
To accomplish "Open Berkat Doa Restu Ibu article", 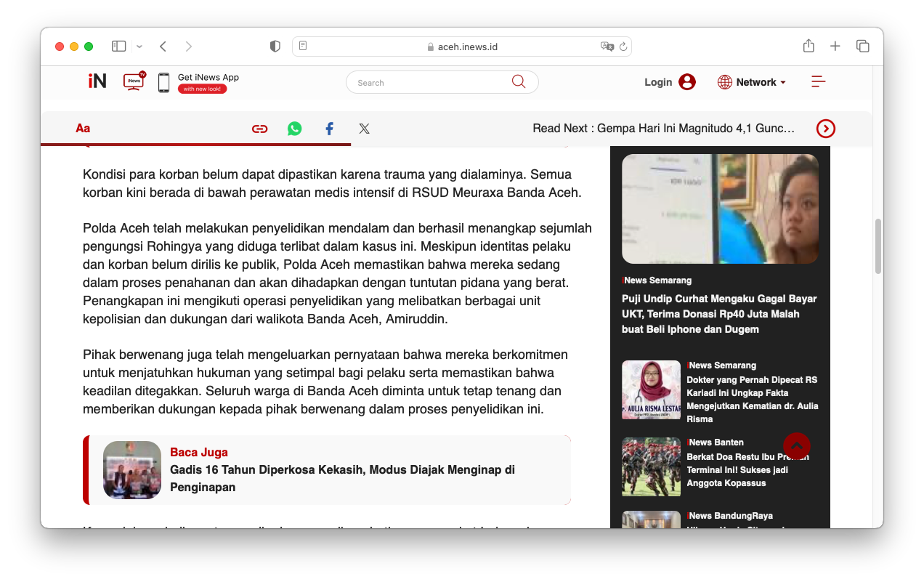I will click(x=747, y=470).
